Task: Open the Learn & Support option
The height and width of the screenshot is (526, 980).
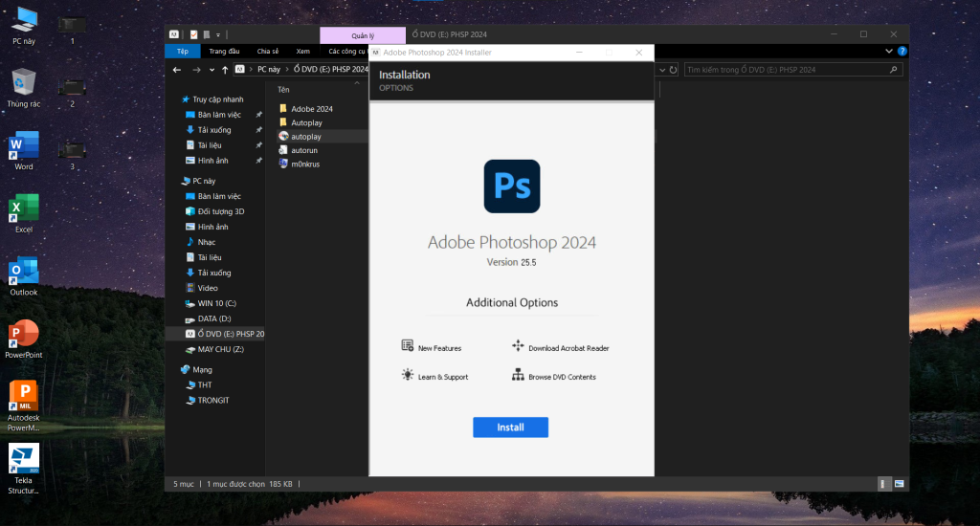Action: [x=434, y=376]
